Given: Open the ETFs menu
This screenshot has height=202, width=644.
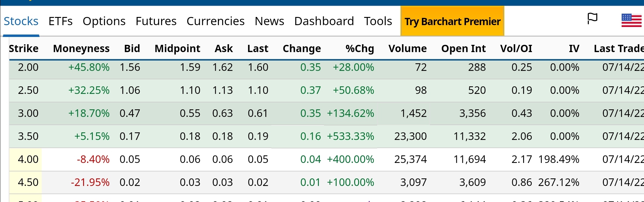Looking at the screenshot, I should [60, 21].
